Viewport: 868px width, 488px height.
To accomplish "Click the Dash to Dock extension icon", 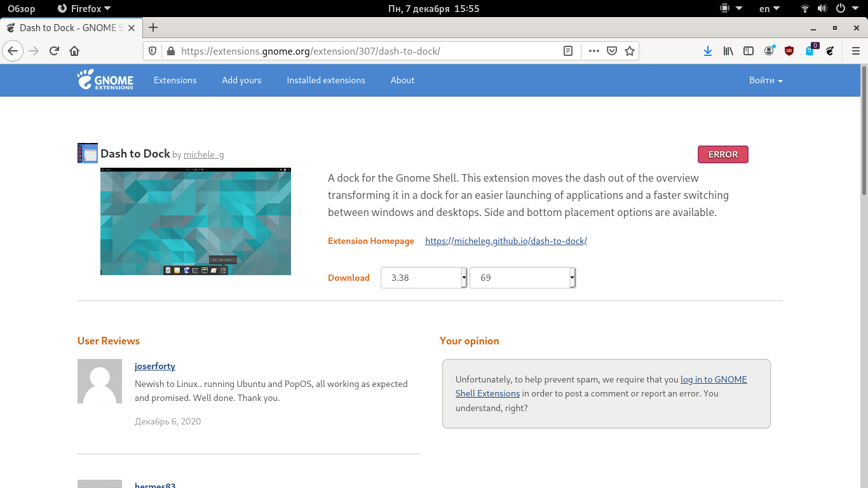I will (x=88, y=153).
